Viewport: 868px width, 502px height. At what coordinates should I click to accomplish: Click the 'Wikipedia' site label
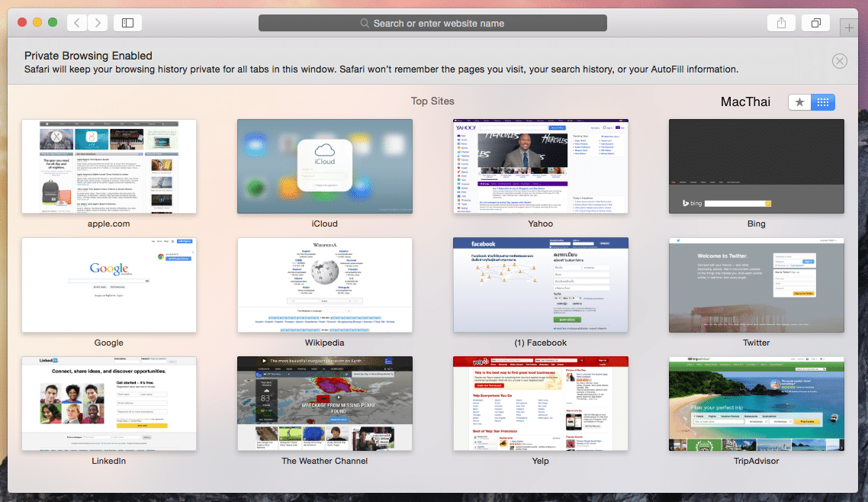[x=324, y=343]
